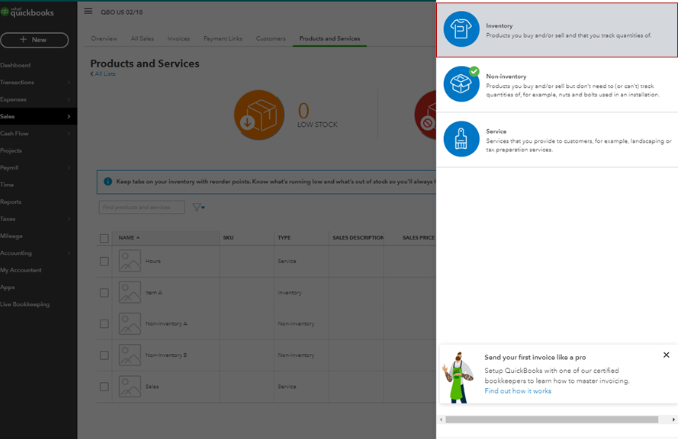Click the SKU column header
Image resolution: width=682 pixels, height=439 pixels.
pyautogui.click(x=228, y=238)
